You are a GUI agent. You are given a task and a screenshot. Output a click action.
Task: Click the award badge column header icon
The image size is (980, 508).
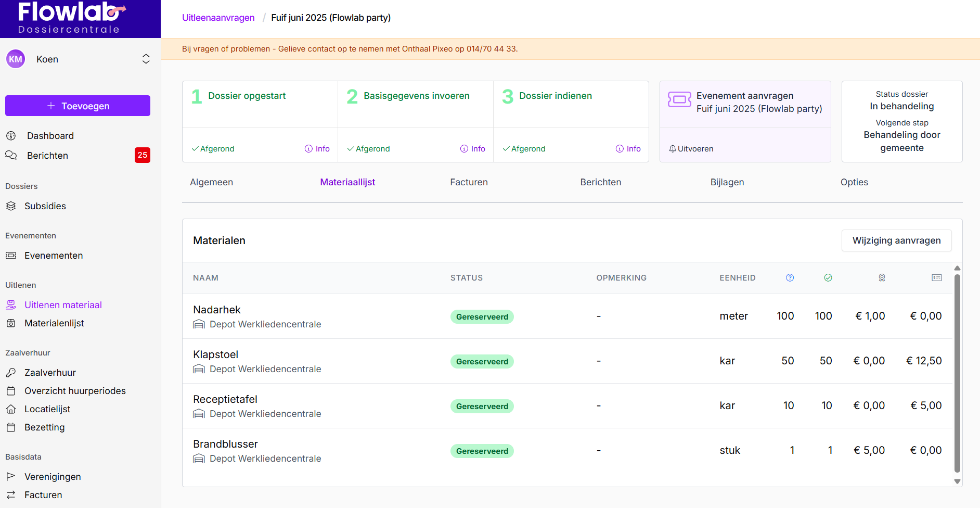point(882,278)
